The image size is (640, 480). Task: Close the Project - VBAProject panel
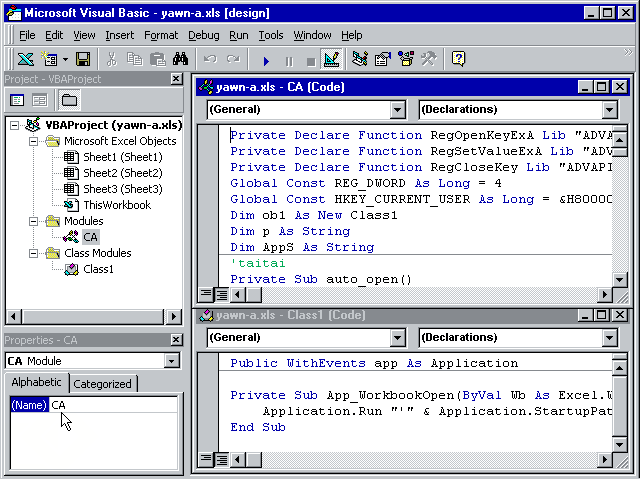(176, 79)
